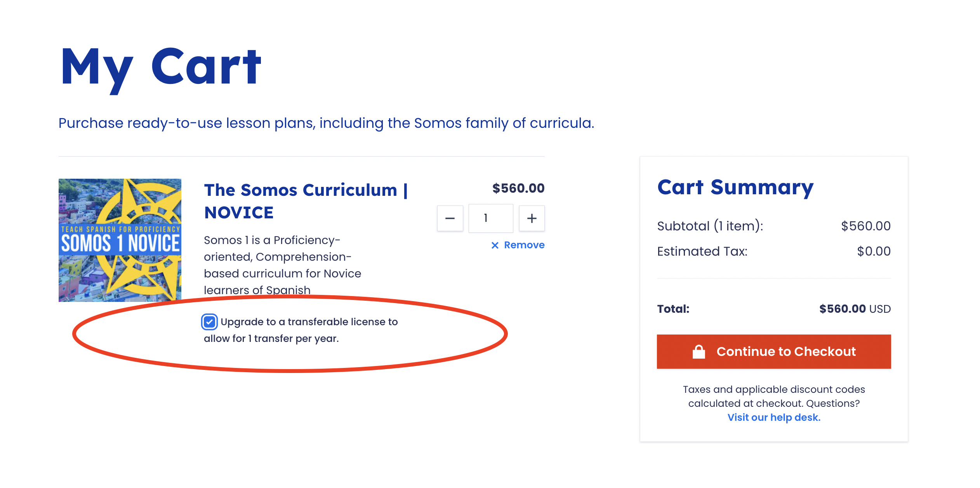The width and height of the screenshot is (980, 488).
Task: Click the Continue to Checkout button
Action: [773, 352]
